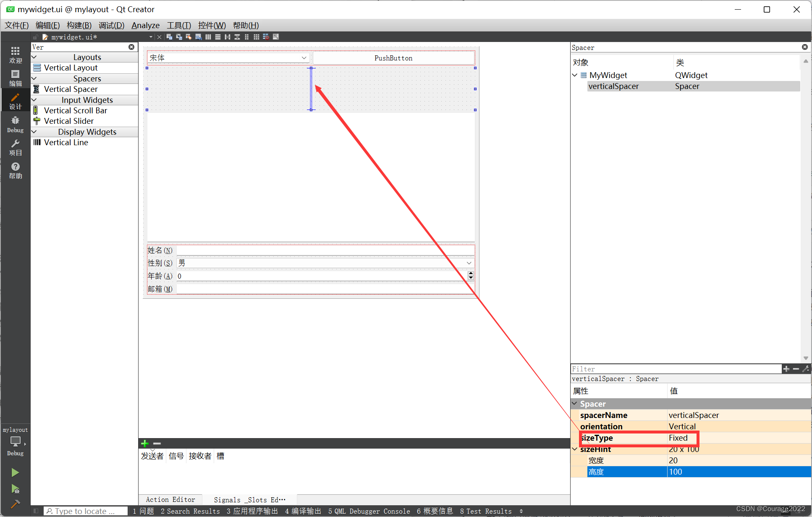
Task: Click the Edit Signals/Slots toolbar icon
Action: pyautogui.click(x=179, y=37)
